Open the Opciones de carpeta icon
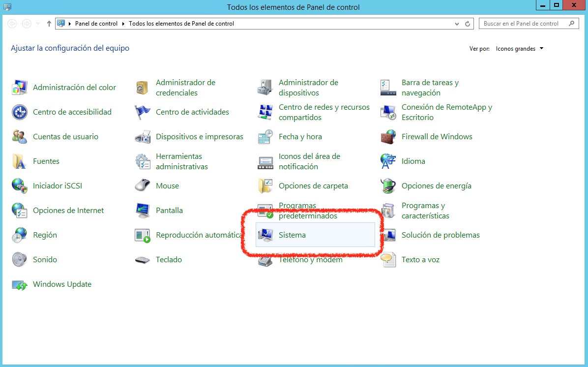 (x=265, y=186)
